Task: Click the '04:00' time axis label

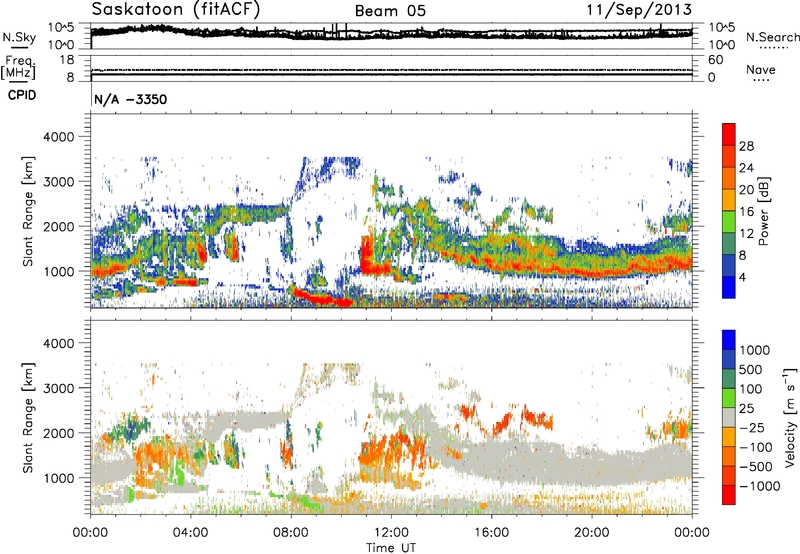Action: pos(190,533)
